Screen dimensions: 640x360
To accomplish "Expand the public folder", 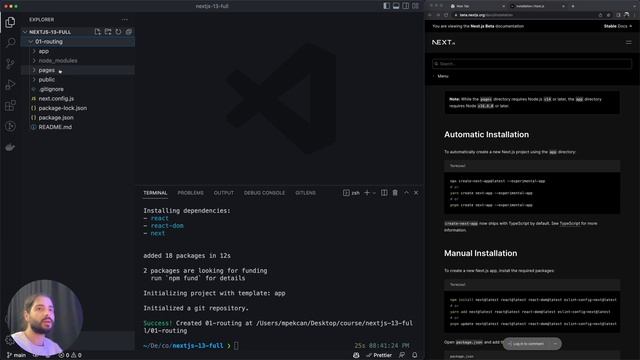I will (x=78, y=80).
